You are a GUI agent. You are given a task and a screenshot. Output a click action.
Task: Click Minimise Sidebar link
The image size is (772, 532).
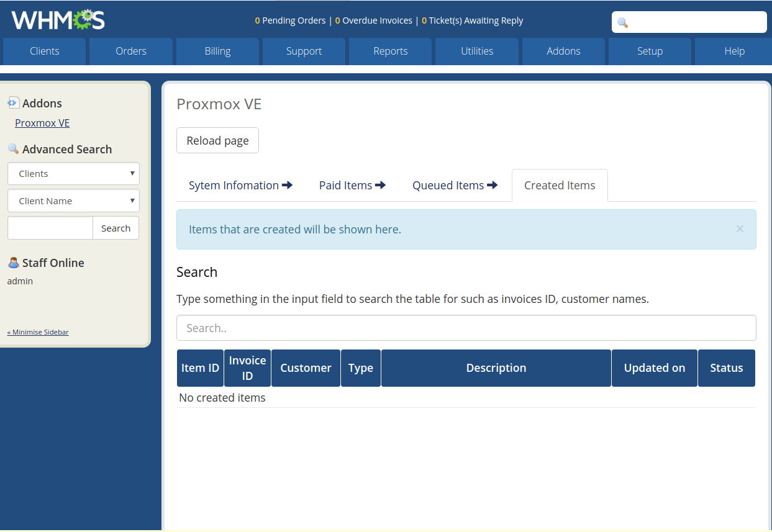coord(38,332)
